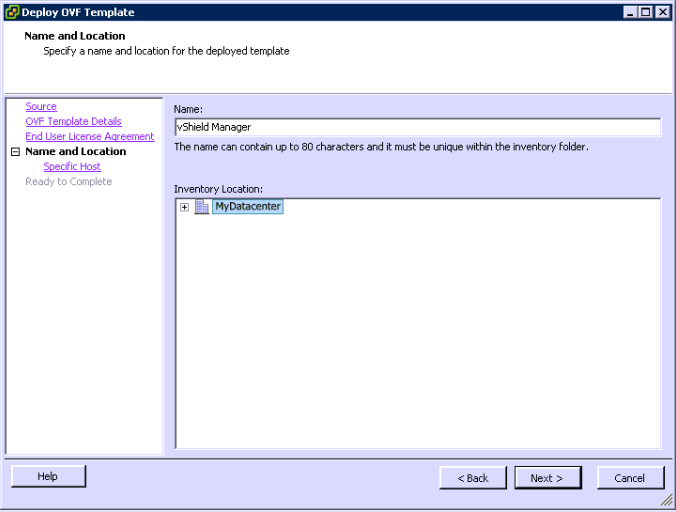Screen dimensions: 676x512
Task: Select the Name and Location step label
Action: (x=75, y=152)
